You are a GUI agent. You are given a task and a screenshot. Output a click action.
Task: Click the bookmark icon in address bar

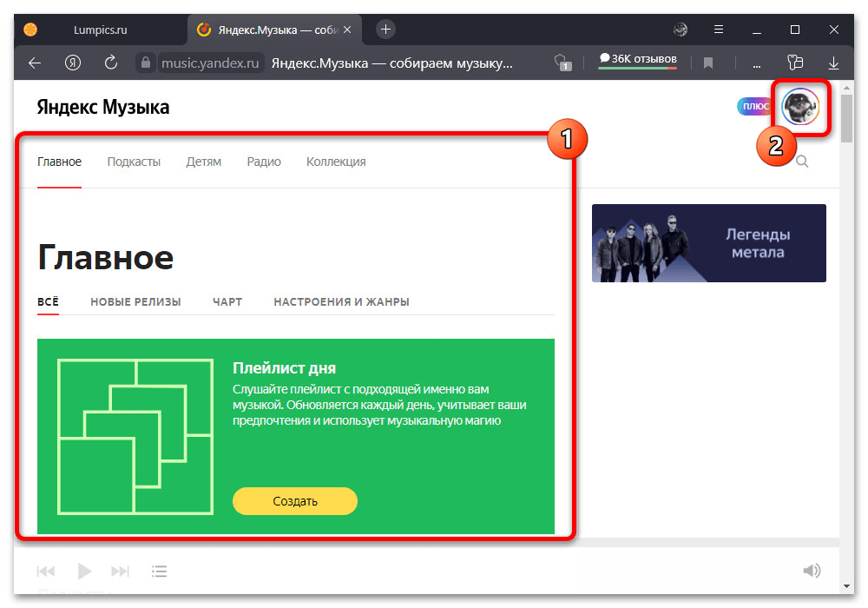(708, 63)
